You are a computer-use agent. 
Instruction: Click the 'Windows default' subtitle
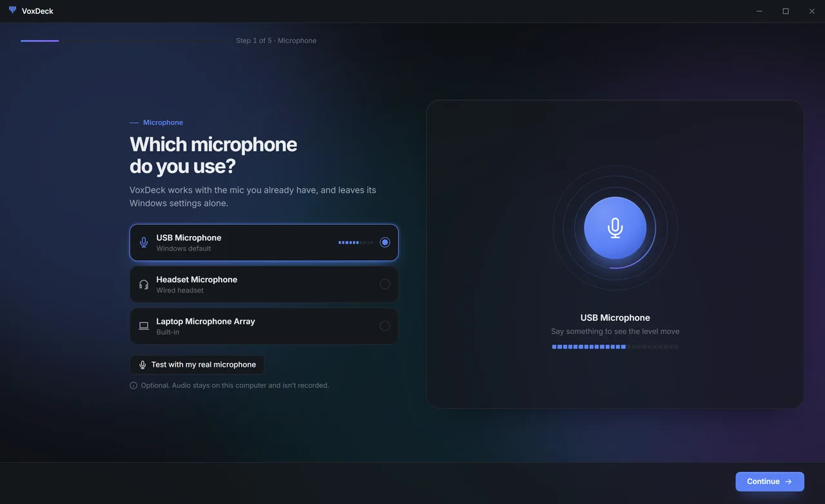pos(184,249)
